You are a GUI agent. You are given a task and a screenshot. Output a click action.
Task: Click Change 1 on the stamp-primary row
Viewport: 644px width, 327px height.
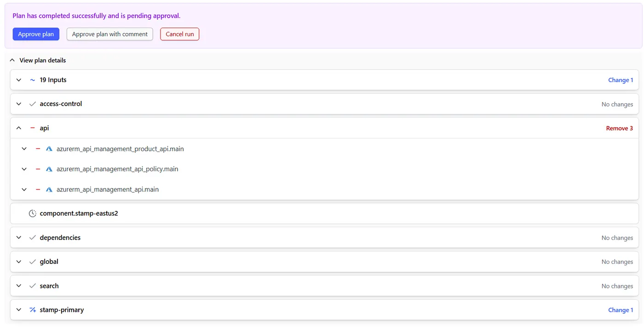[x=620, y=310]
